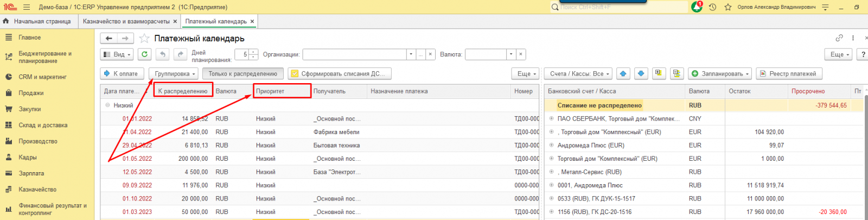Click Сформировать списания ДС button

340,73
